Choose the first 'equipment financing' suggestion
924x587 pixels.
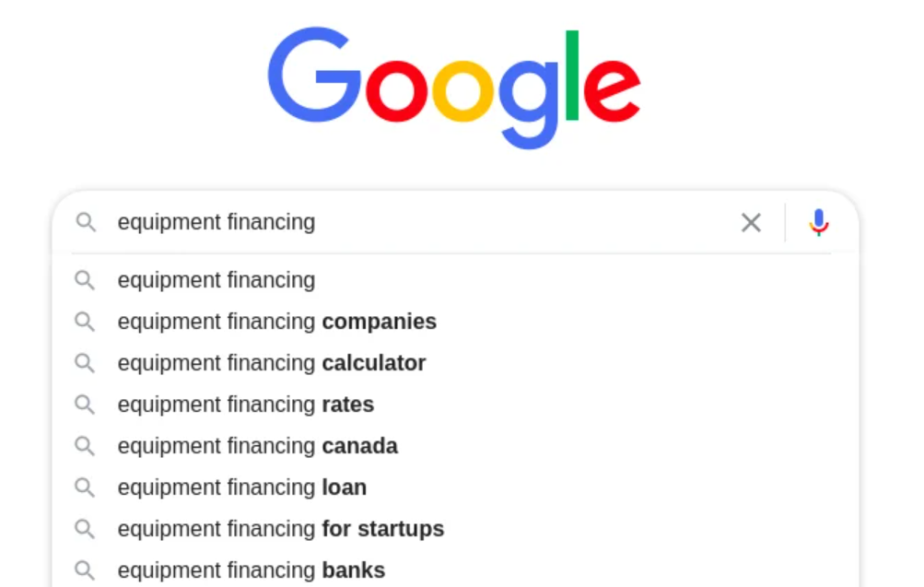pyautogui.click(x=216, y=280)
